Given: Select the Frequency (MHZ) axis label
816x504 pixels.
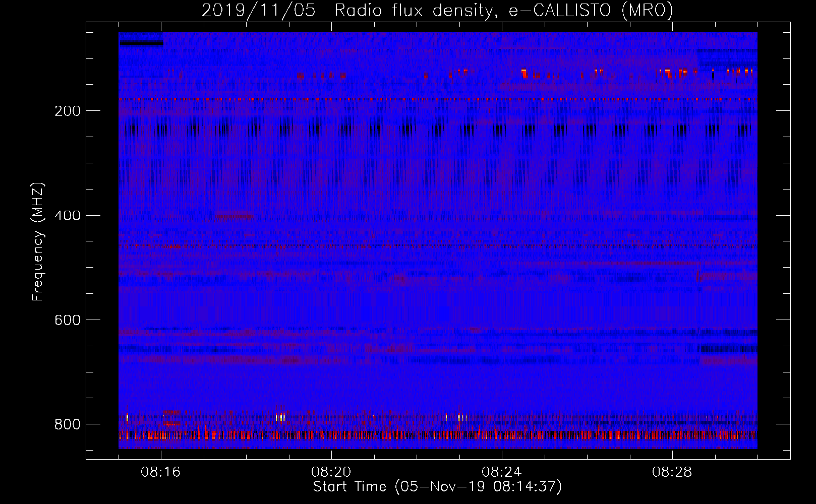Looking at the screenshot, I should tap(37, 242).
